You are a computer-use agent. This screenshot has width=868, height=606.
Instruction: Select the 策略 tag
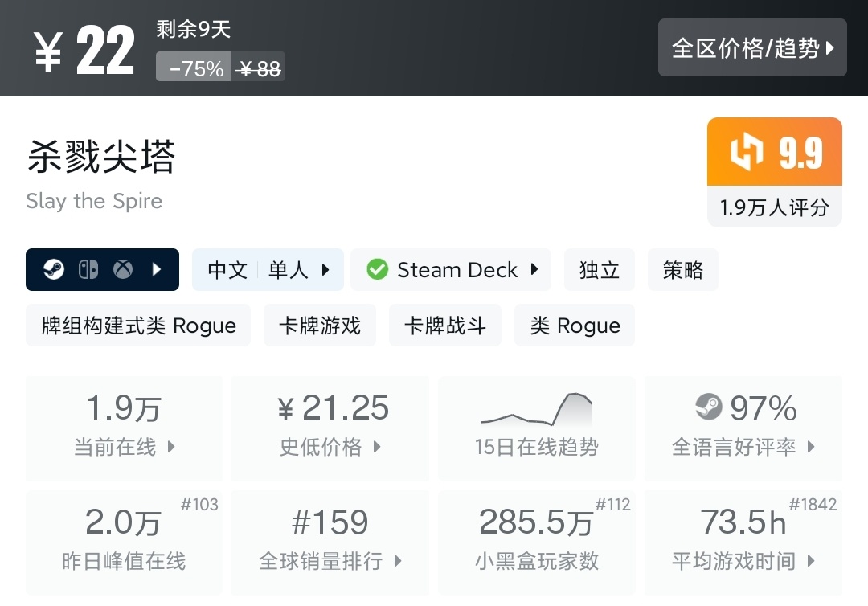[x=683, y=270]
